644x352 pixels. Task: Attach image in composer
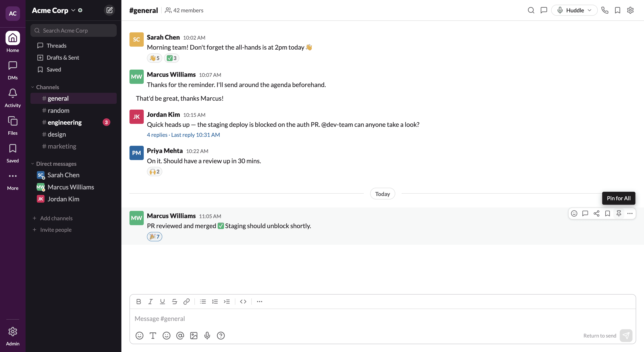[x=194, y=336]
